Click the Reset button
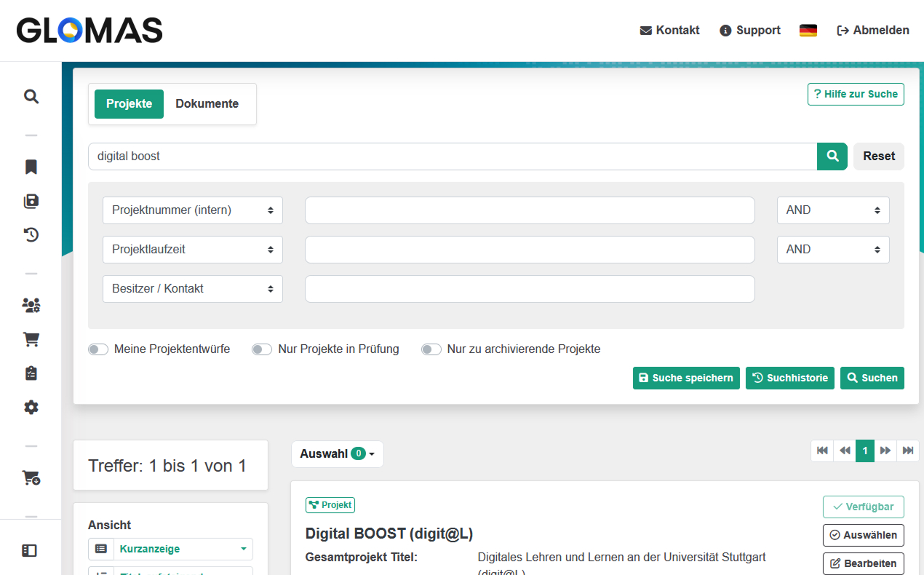Image resolution: width=924 pixels, height=575 pixels. coord(879,156)
